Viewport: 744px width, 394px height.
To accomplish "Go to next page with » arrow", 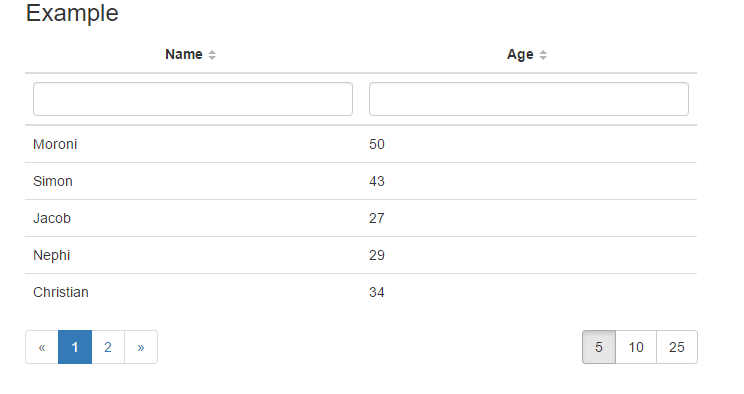I will 141,347.
